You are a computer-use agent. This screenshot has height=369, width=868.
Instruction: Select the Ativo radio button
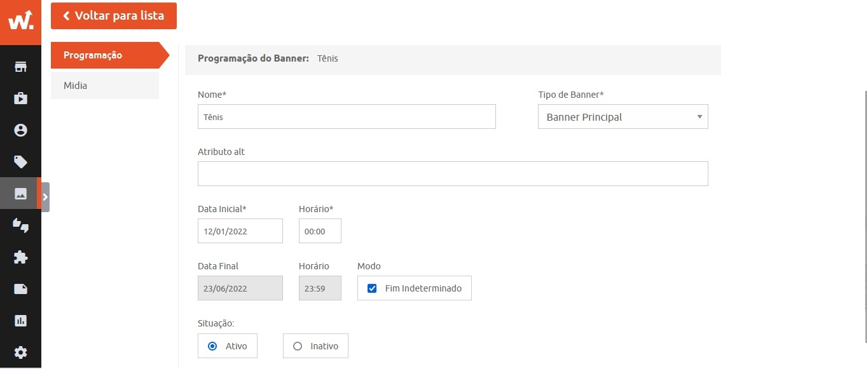(212, 346)
